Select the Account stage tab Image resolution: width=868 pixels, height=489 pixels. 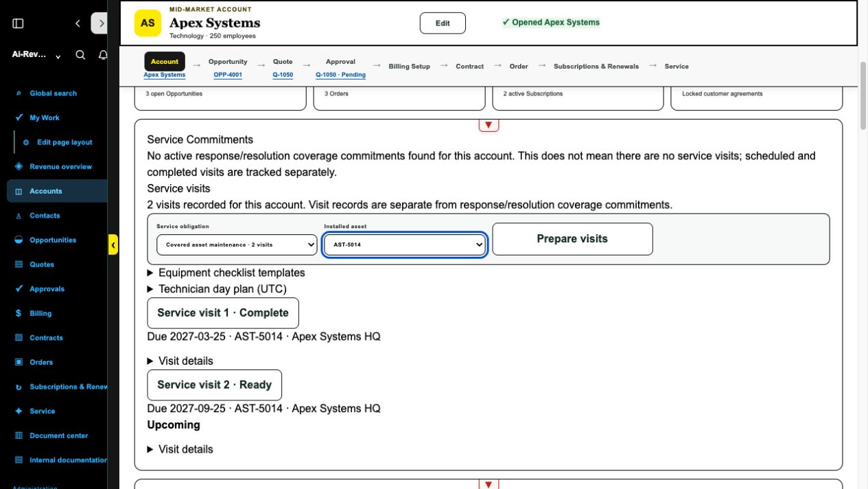click(x=165, y=62)
